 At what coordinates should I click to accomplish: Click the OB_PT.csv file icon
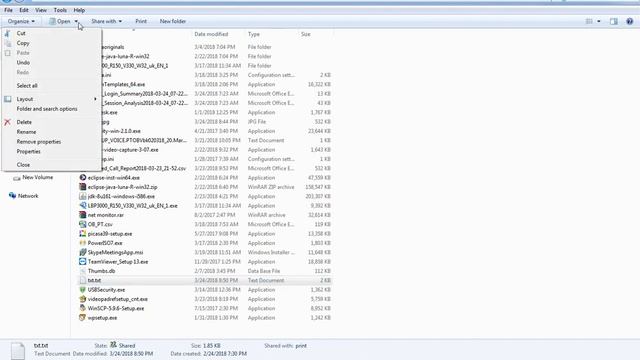[82, 224]
